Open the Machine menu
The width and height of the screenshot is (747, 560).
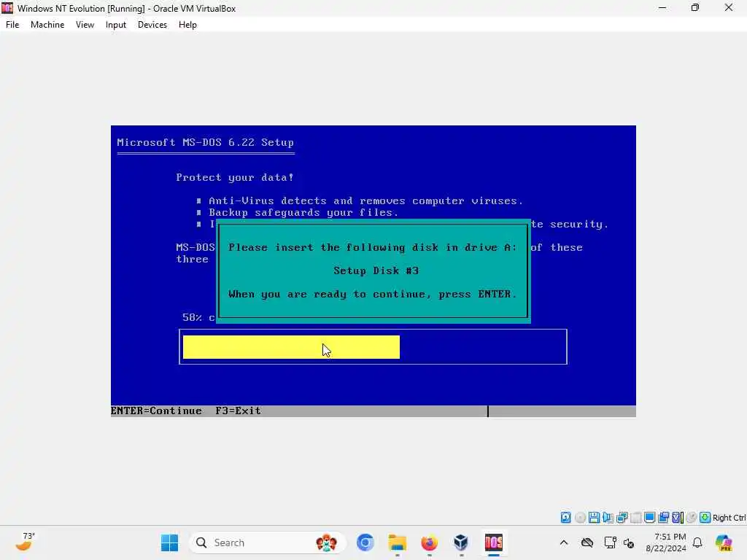[47, 25]
